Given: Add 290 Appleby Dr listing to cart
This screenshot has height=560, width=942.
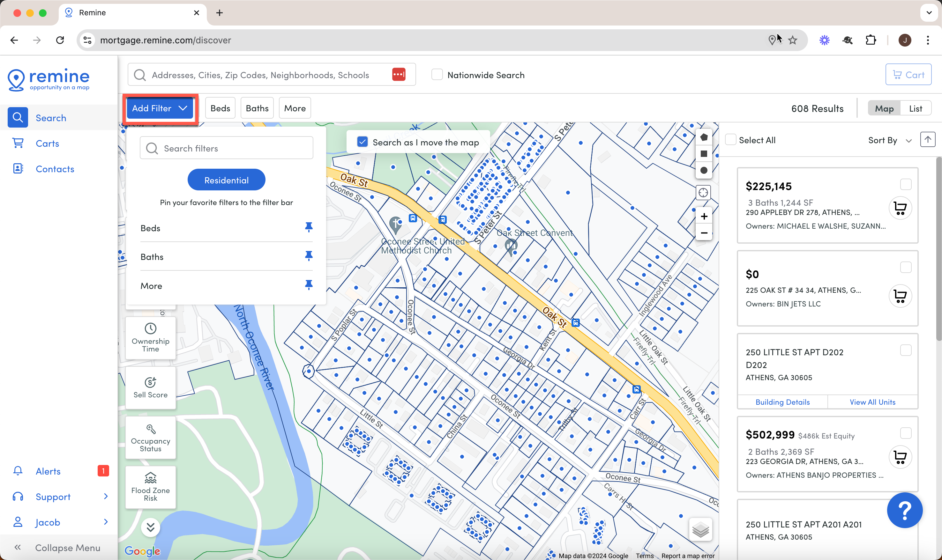Looking at the screenshot, I should point(900,208).
